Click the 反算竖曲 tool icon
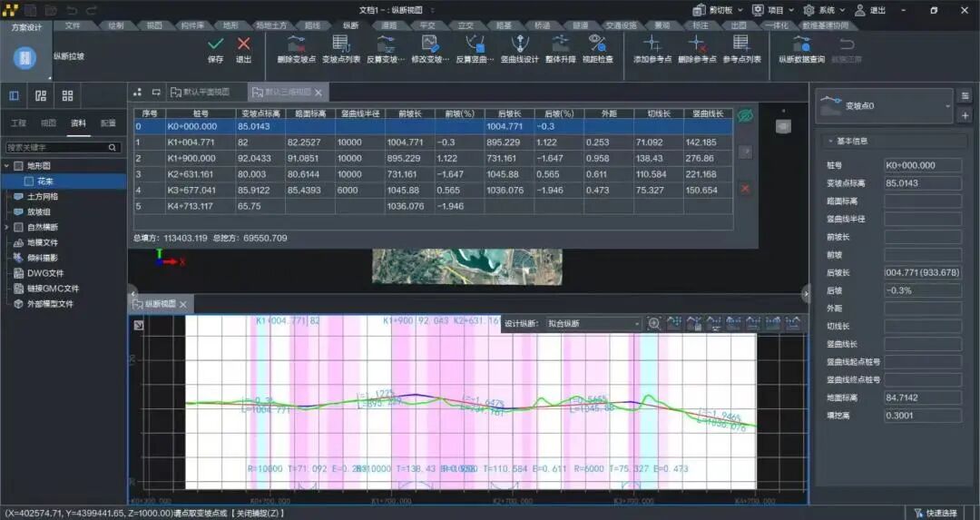 pyautogui.click(x=475, y=44)
